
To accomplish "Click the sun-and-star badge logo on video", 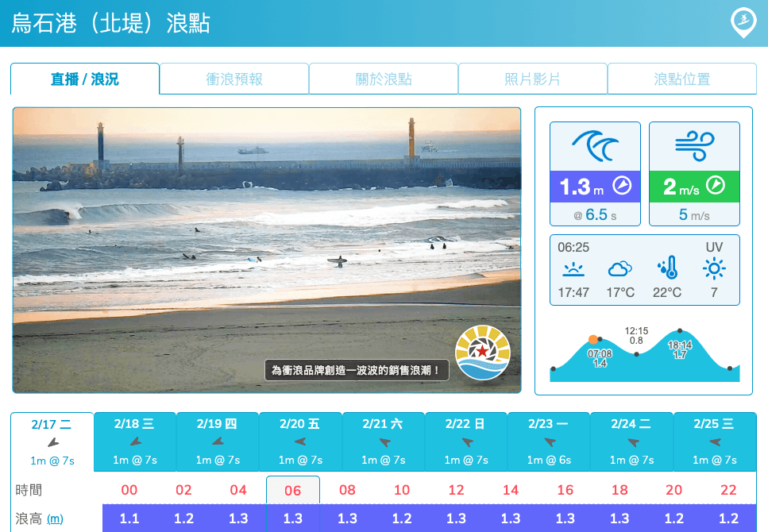I will (x=482, y=353).
